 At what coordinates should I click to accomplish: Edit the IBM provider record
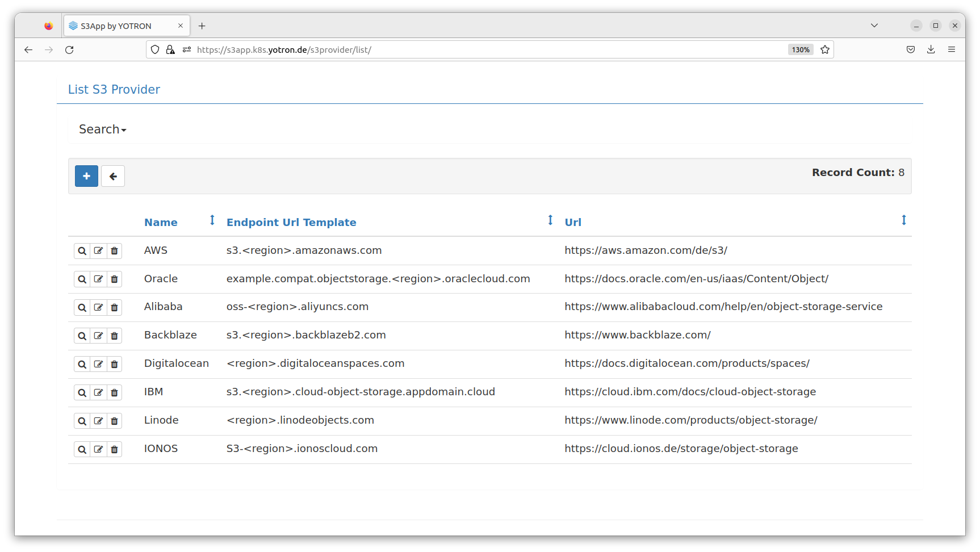pyautogui.click(x=98, y=393)
